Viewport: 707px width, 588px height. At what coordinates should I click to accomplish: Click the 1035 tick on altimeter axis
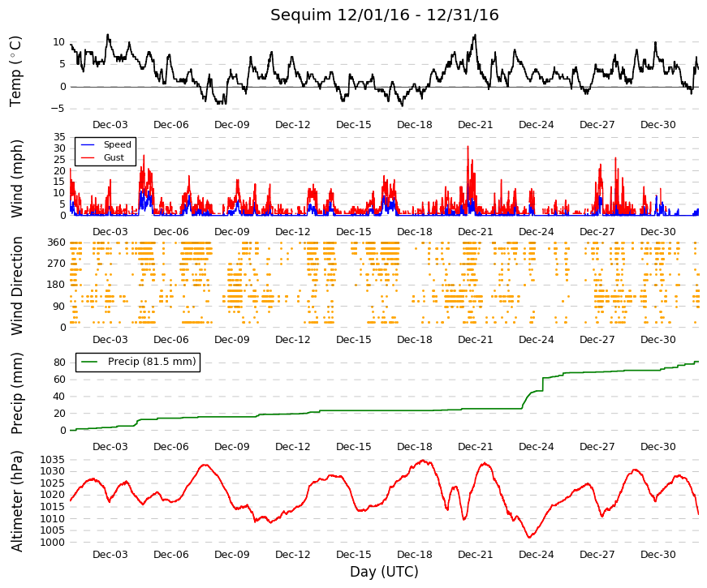[x=52, y=460]
